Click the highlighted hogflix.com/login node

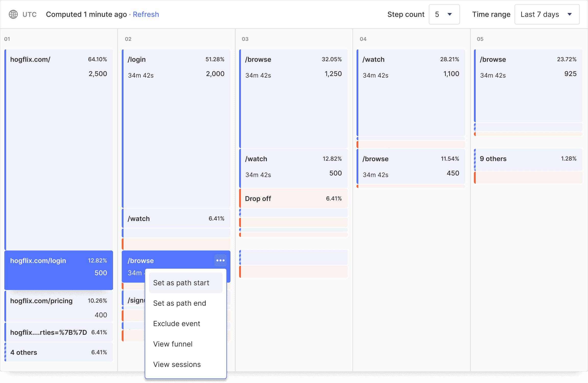pos(59,270)
